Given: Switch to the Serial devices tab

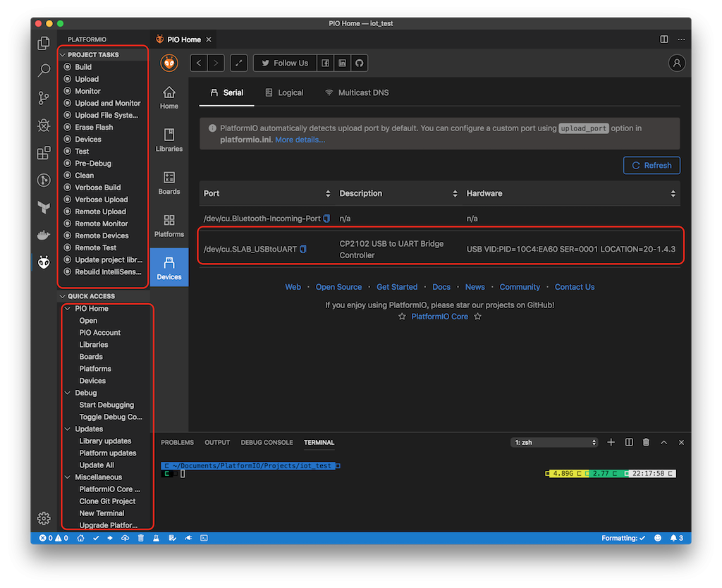Looking at the screenshot, I should coord(226,92).
